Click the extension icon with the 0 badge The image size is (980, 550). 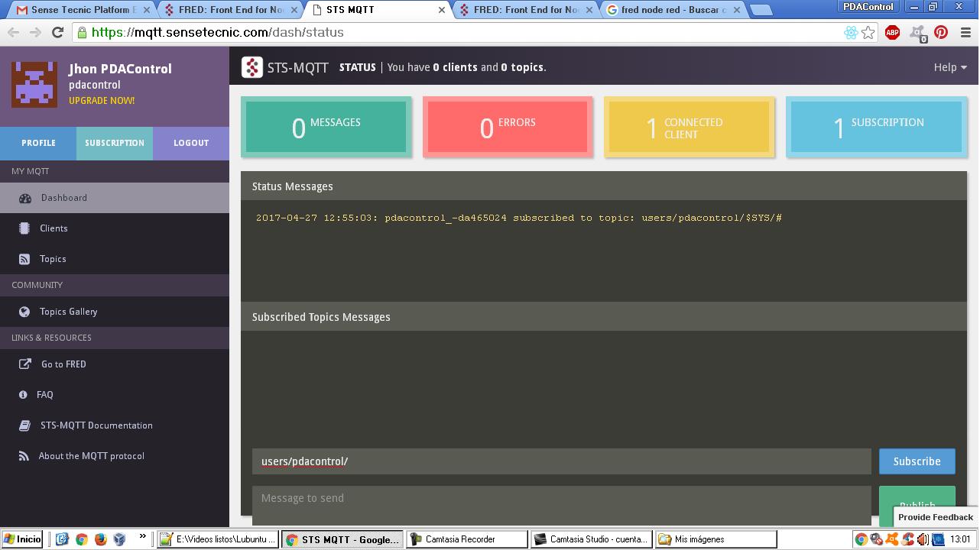(x=917, y=32)
